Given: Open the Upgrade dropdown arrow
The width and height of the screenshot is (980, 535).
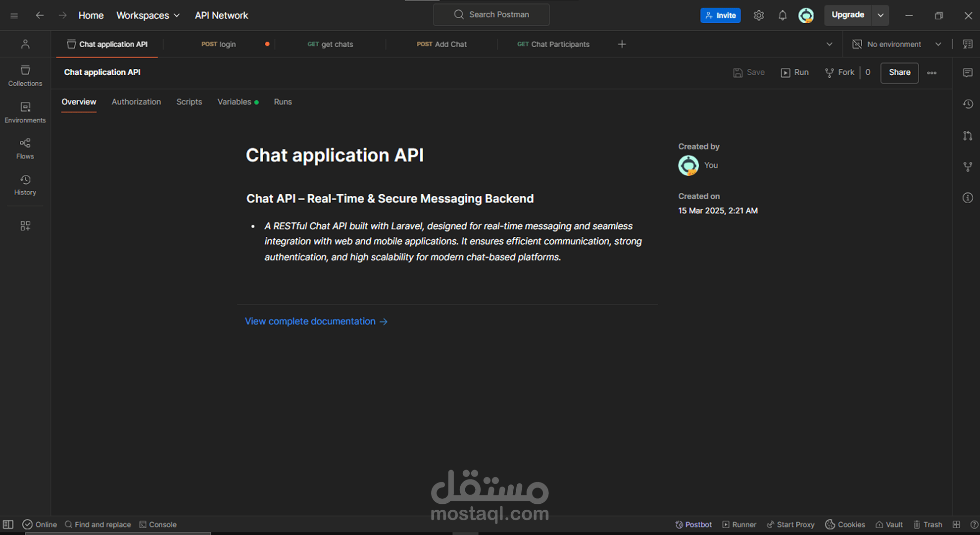Looking at the screenshot, I should (x=881, y=15).
